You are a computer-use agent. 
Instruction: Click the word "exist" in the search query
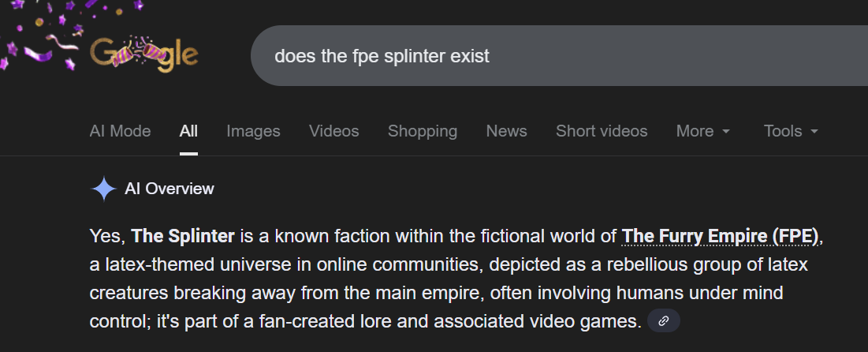coord(468,57)
